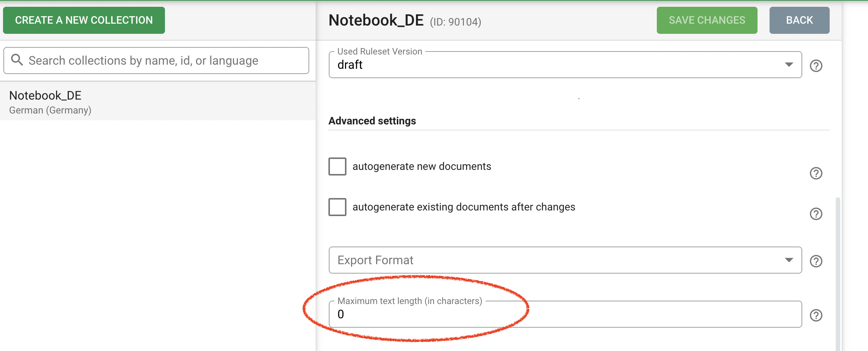Click the search magnifier icon
This screenshot has width=868, height=351.
pyautogui.click(x=17, y=60)
